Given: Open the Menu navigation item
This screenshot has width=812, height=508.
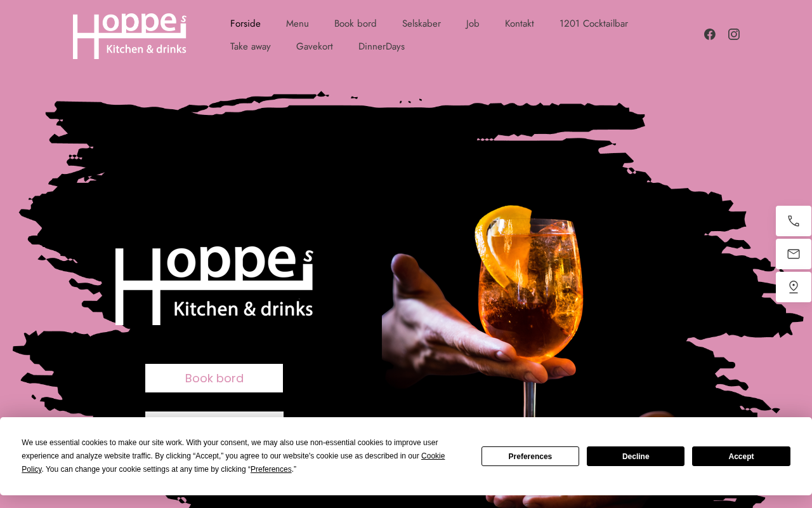Looking at the screenshot, I should coord(298,23).
